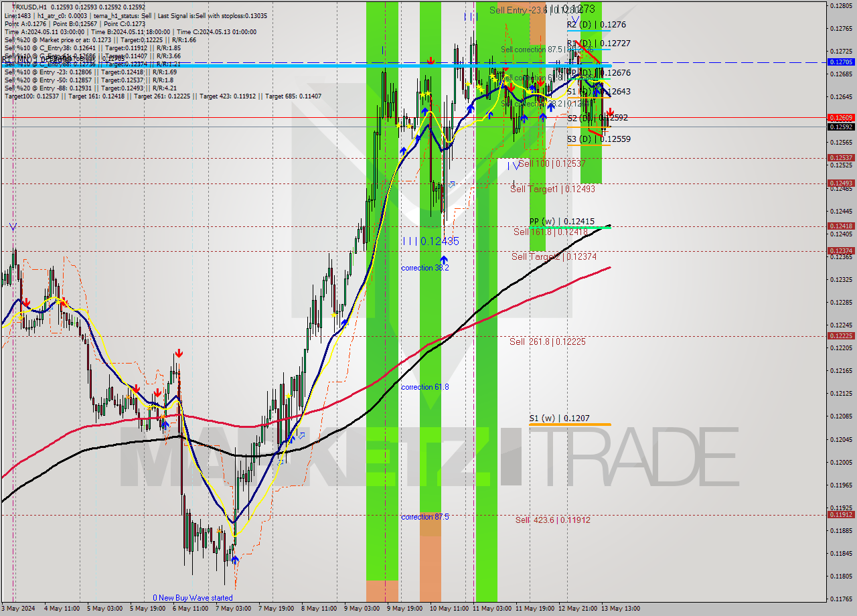The image size is (857, 616).
Task: Click the red 0.12493 price tag on the axis
Action: click(841, 183)
